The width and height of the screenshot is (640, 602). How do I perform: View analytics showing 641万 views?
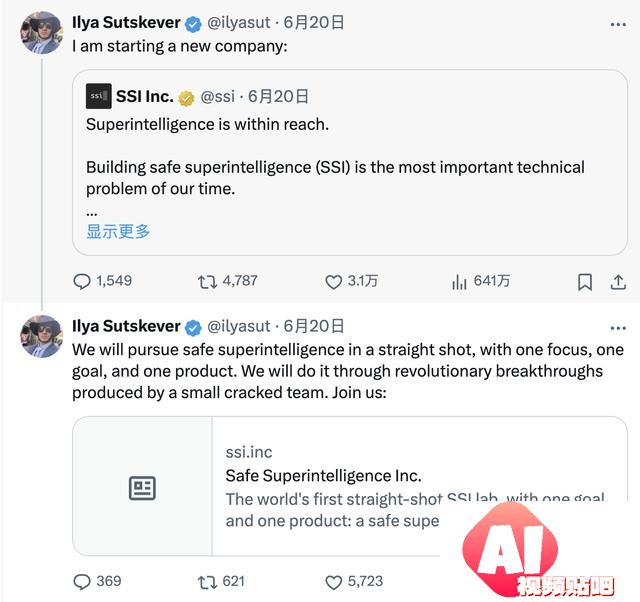(459, 282)
